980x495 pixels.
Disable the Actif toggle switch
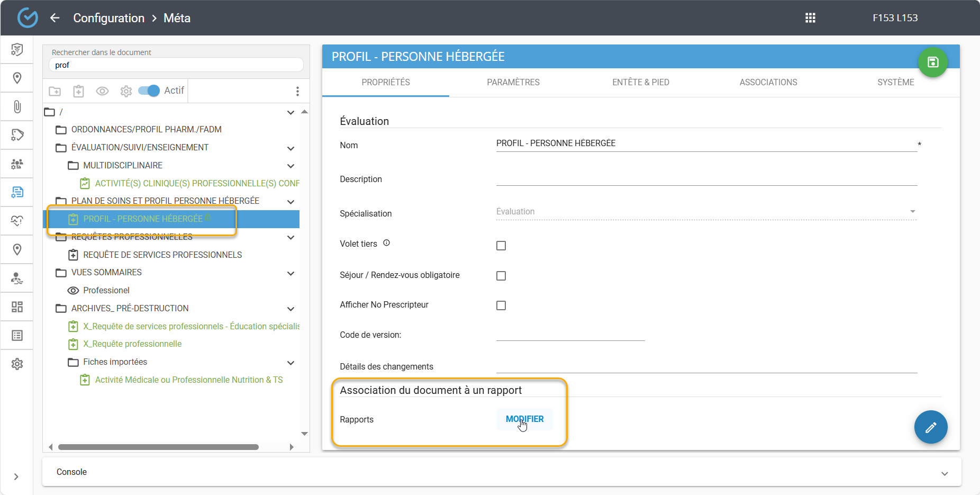pyautogui.click(x=149, y=91)
